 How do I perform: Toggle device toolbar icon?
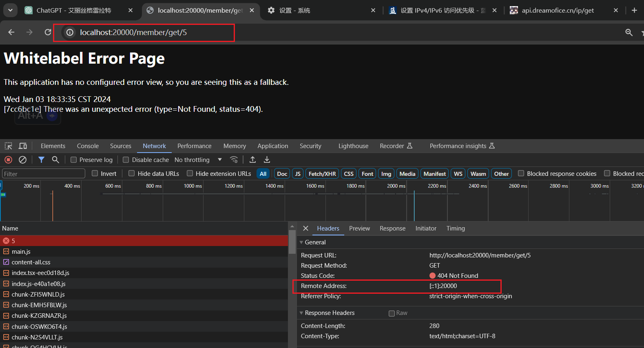coord(23,146)
